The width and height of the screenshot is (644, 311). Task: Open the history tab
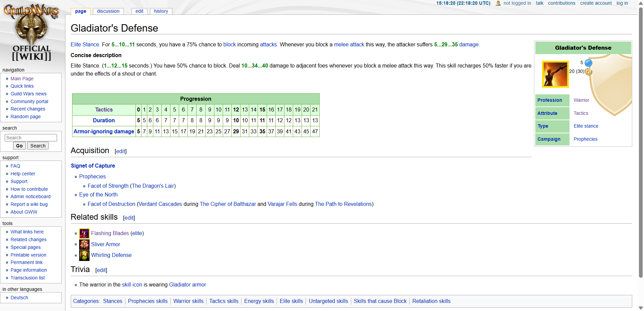[x=161, y=11]
